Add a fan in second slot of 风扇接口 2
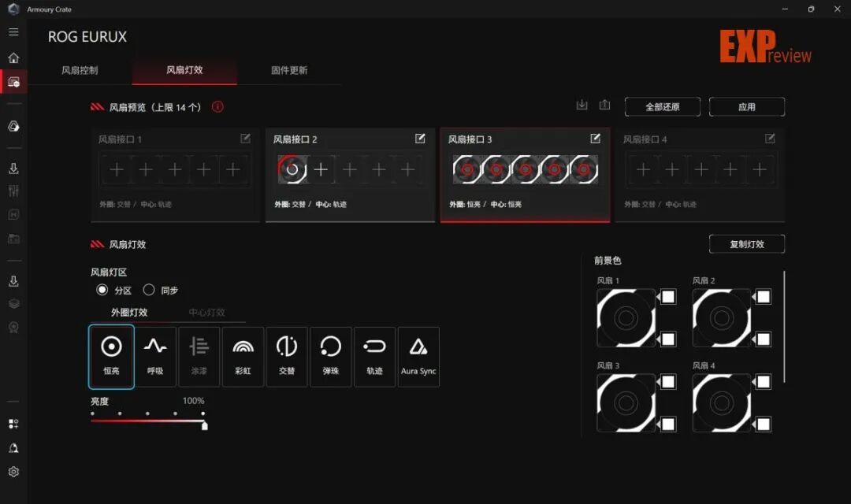Image resolution: width=851 pixels, height=504 pixels. [x=321, y=170]
